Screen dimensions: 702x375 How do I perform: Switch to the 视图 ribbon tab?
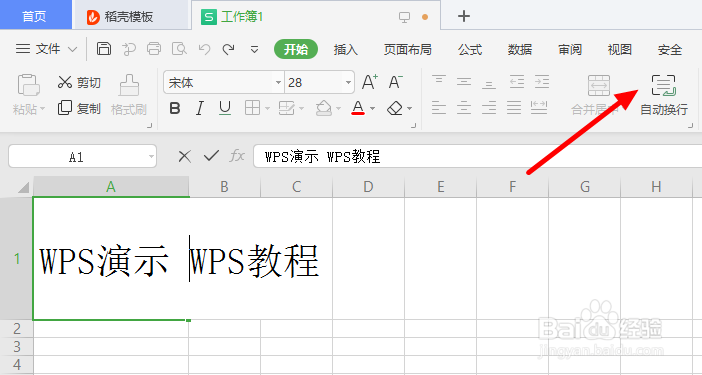click(x=620, y=50)
